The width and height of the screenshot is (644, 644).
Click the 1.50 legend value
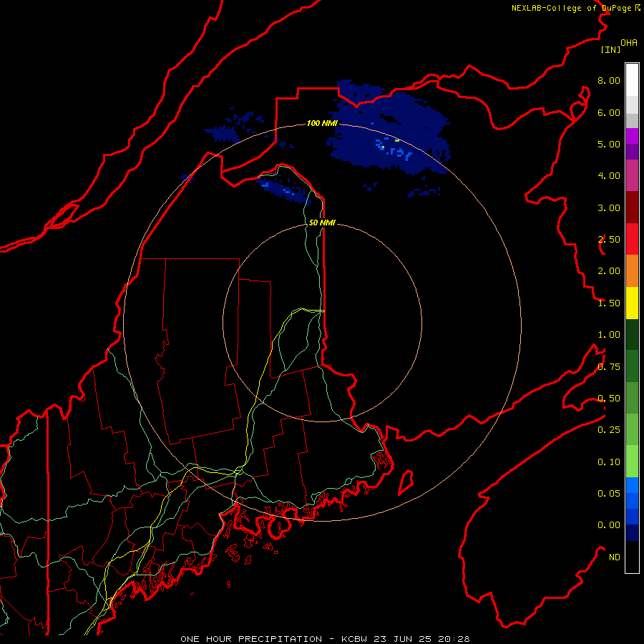(609, 303)
